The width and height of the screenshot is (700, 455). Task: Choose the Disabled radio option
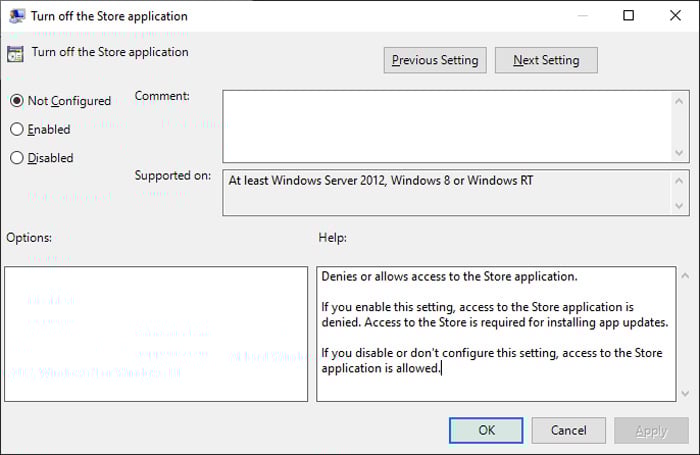click(16, 157)
